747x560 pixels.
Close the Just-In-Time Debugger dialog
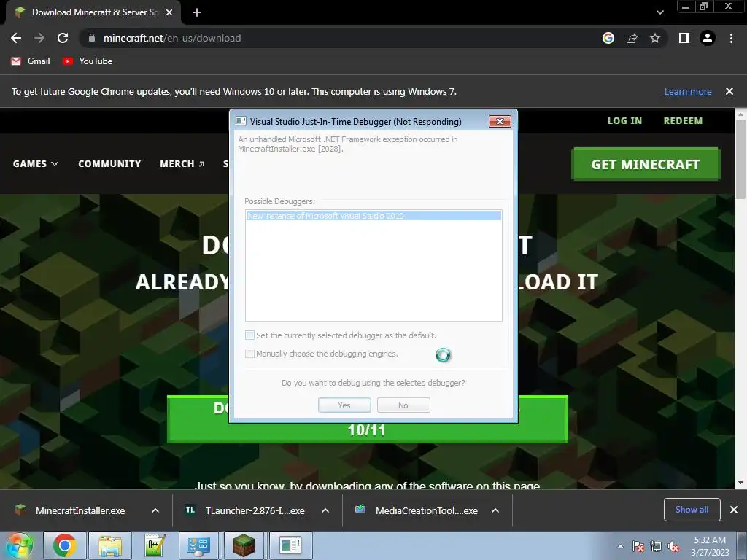500,122
